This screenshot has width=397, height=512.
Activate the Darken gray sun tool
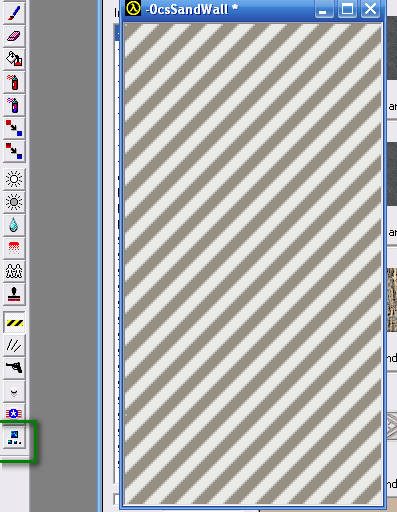[x=14, y=202]
